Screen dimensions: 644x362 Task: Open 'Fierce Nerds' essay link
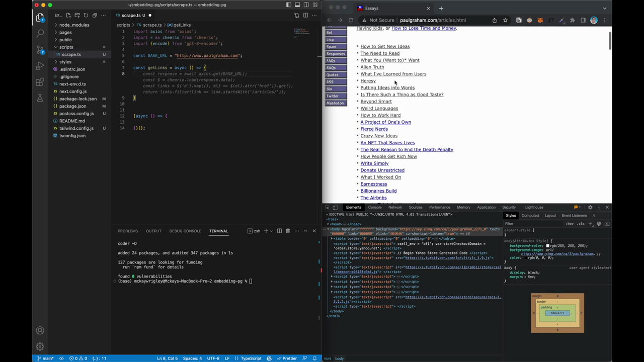[x=374, y=129]
